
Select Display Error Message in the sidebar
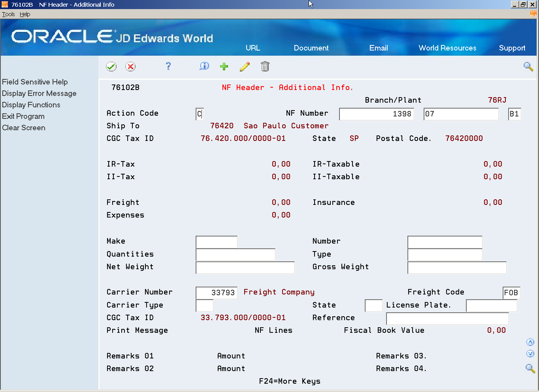[x=39, y=93]
